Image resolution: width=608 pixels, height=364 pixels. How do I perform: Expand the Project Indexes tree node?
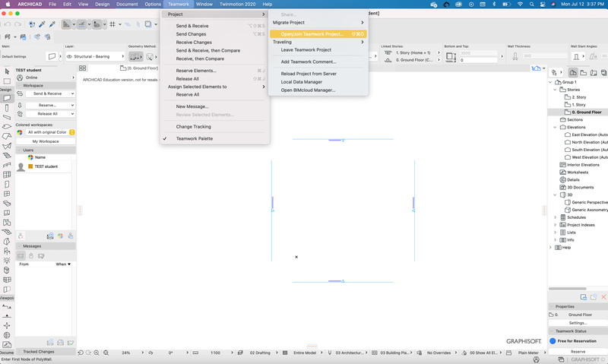click(555, 225)
